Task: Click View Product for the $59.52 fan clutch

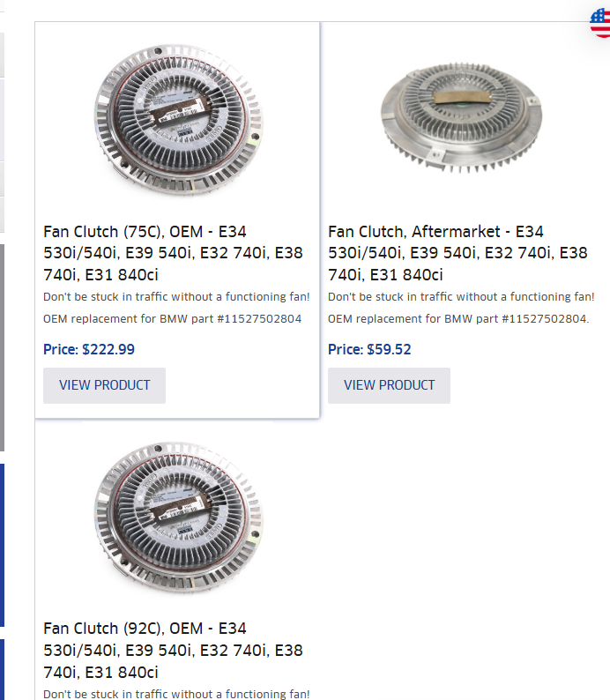Action: [389, 386]
